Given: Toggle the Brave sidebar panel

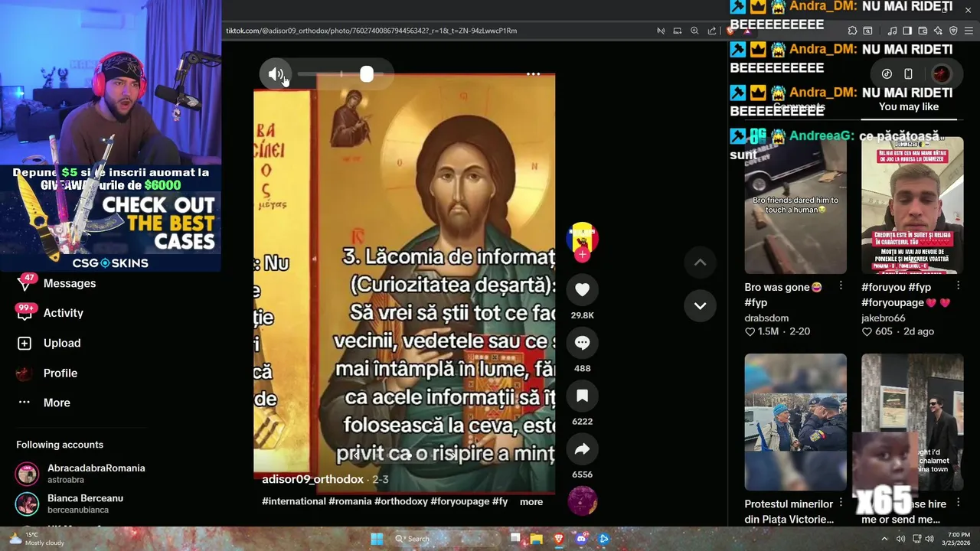Looking at the screenshot, I should 907,31.
